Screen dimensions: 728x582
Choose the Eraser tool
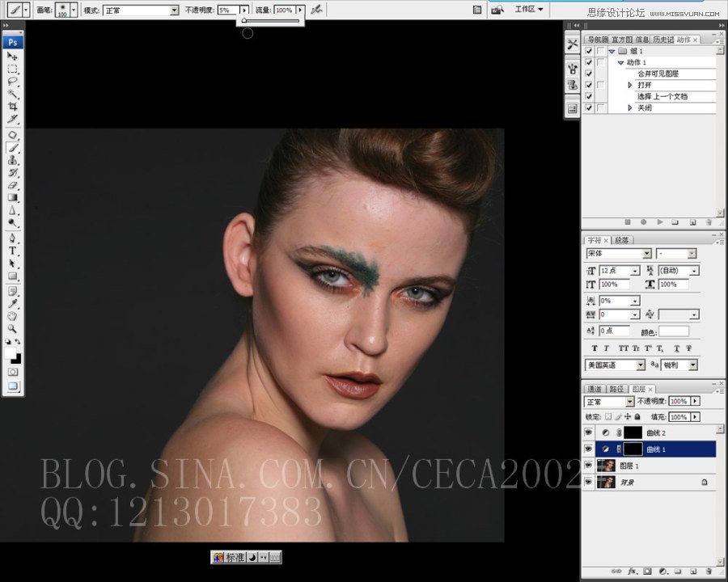[x=13, y=185]
